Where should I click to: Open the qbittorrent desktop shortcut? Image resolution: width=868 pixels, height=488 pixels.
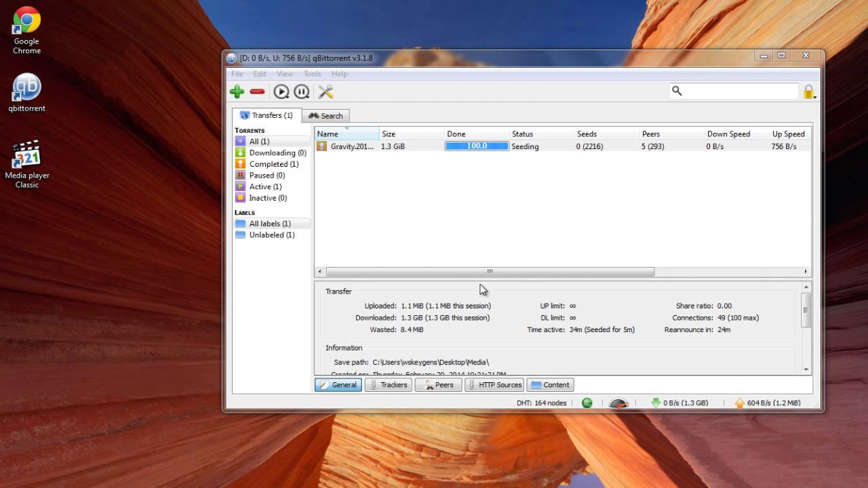point(26,93)
